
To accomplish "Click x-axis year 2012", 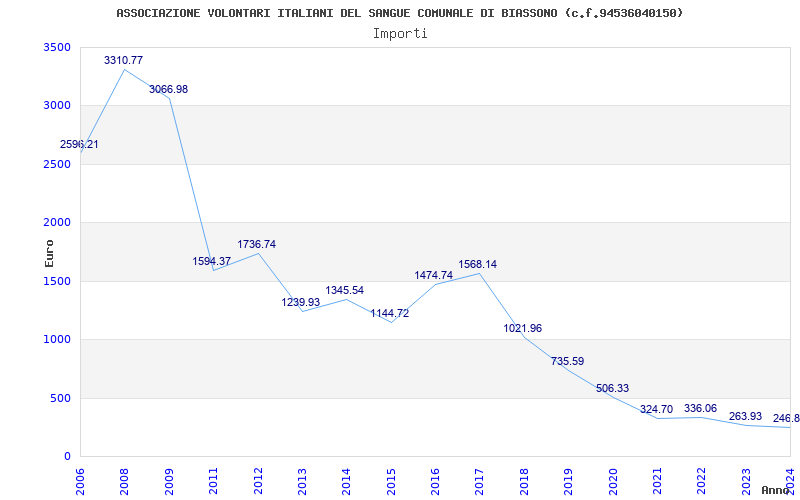I will coord(258,481).
